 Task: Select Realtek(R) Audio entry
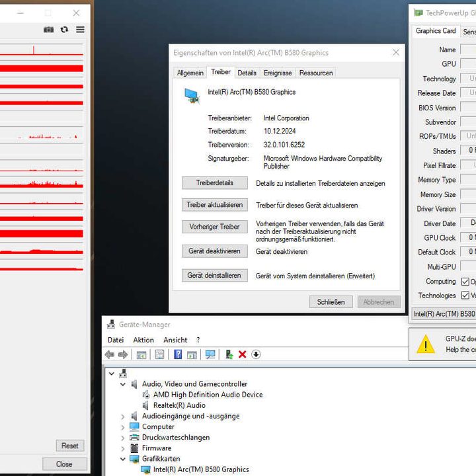pos(179,405)
